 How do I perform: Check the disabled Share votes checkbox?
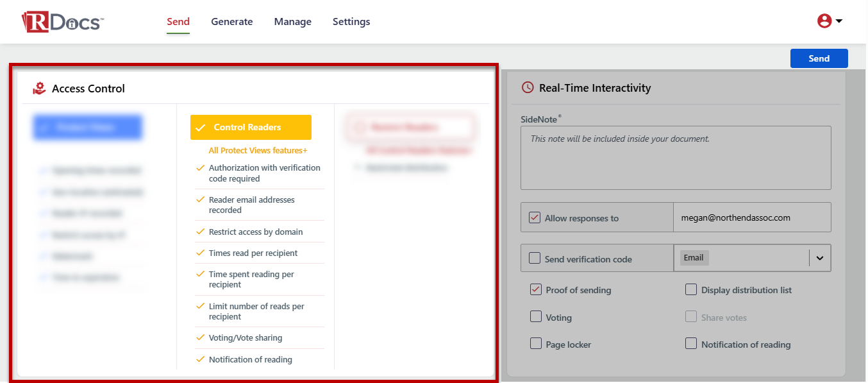[691, 317]
